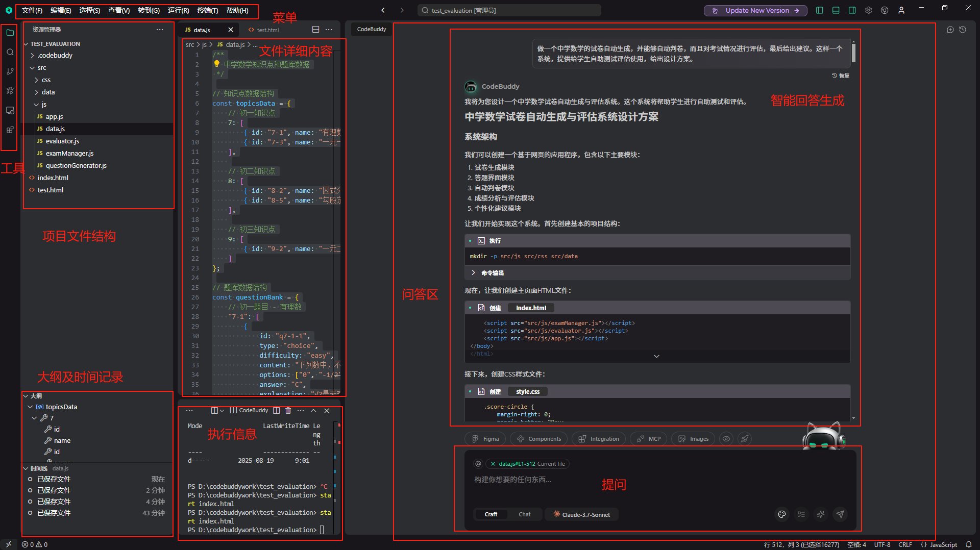Open the Extensions view
The width and height of the screenshot is (980, 550).
click(x=10, y=130)
